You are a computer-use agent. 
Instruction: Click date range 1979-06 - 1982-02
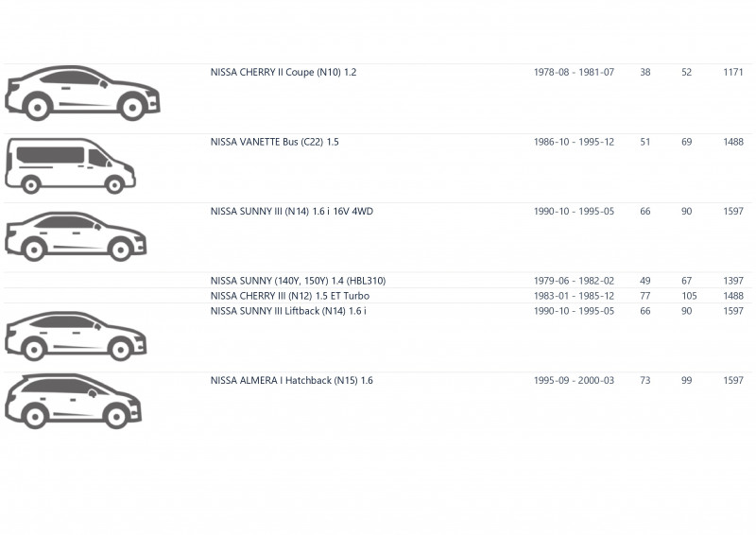[574, 281]
